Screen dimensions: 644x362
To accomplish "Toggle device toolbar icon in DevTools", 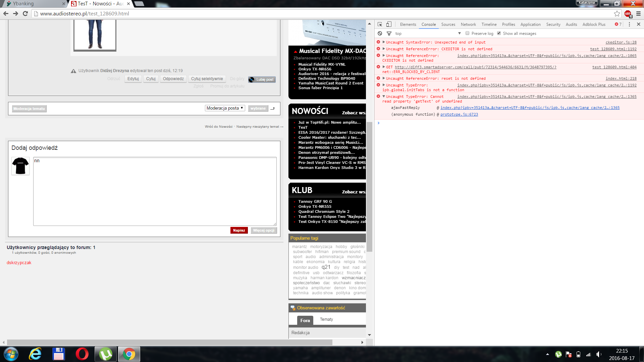I will pyautogui.click(x=389, y=24).
